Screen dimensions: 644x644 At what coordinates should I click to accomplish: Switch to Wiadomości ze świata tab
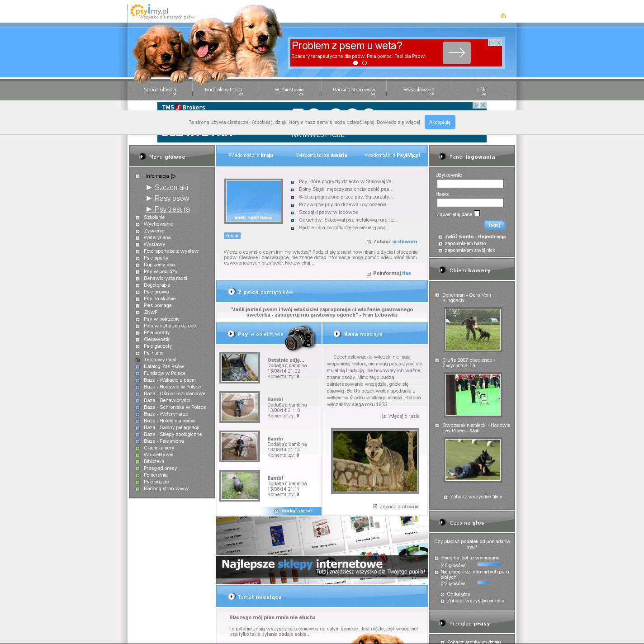(x=321, y=155)
